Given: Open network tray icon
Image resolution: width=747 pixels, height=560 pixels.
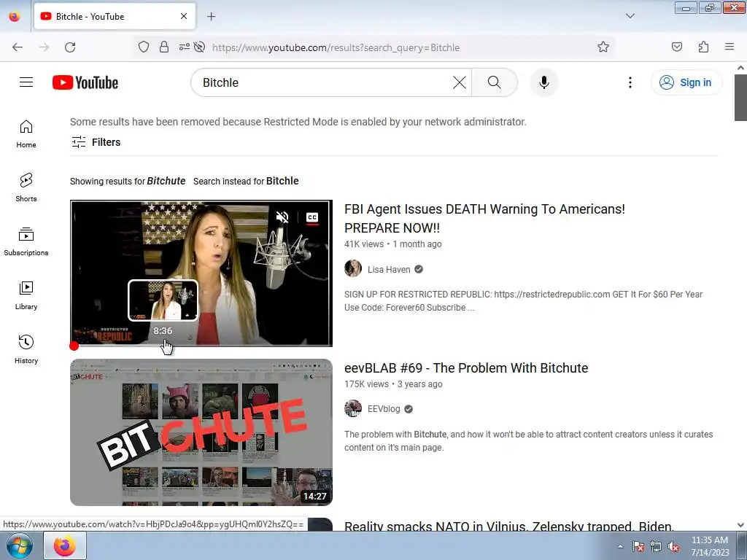Looking at the screenshot, I should 656,547.
